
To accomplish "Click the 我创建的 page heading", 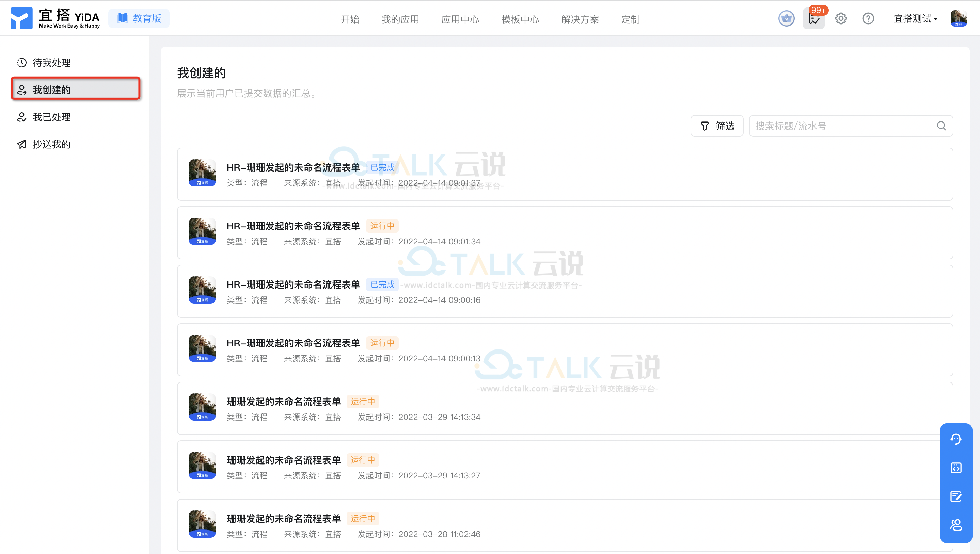I will pos(201,73).
